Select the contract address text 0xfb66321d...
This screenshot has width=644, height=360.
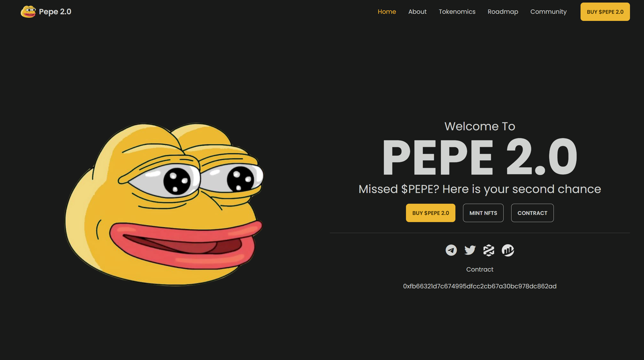click(x=480, y=286)
